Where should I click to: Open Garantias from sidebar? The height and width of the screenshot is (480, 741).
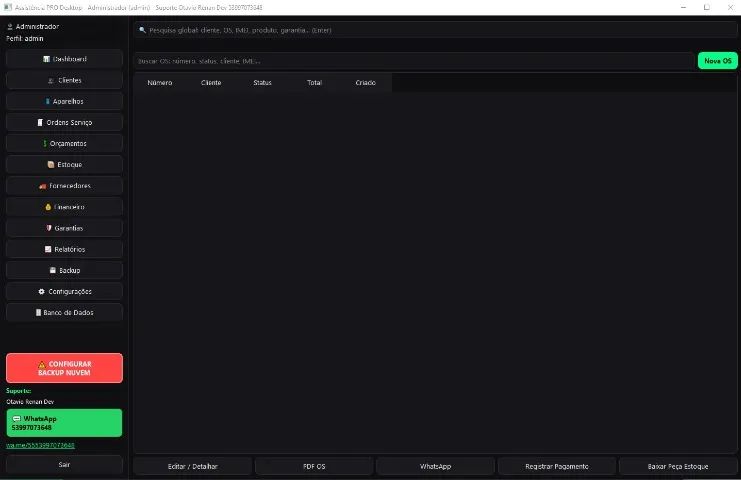tap(64, 228)
